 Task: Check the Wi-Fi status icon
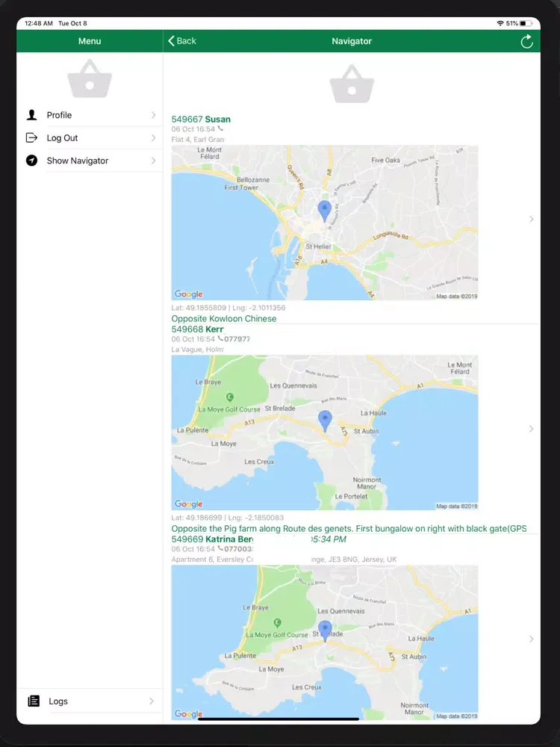coord(500,23)
